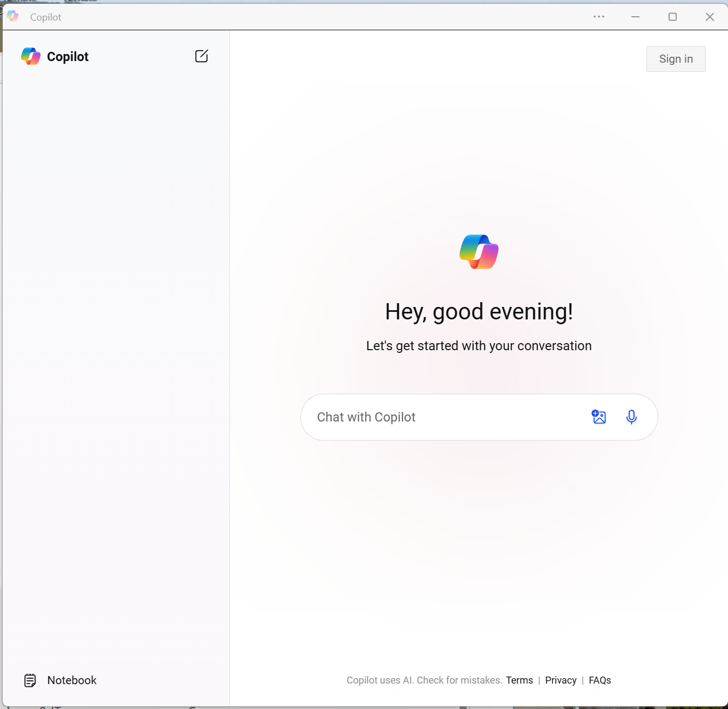Click the large Copilot logo above greeting
The height and width of the screenshot is (709, 728).
pos(479,252)
